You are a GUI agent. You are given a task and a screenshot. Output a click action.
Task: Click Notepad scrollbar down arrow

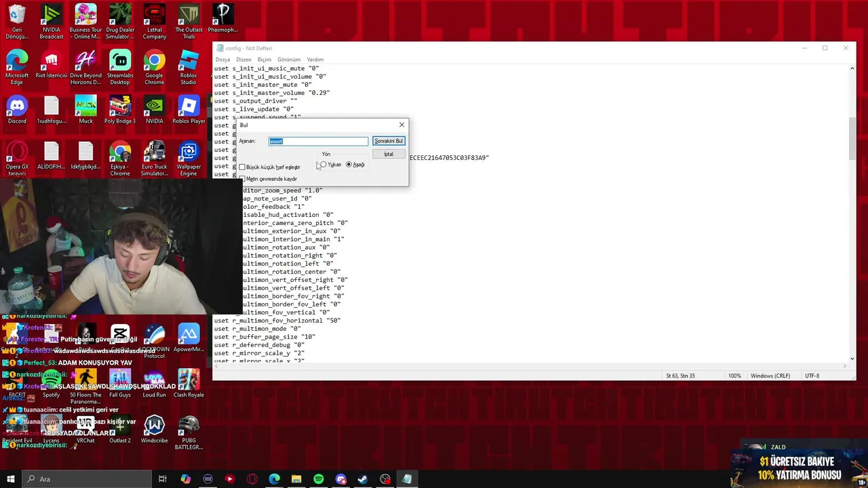pos(852,358)
